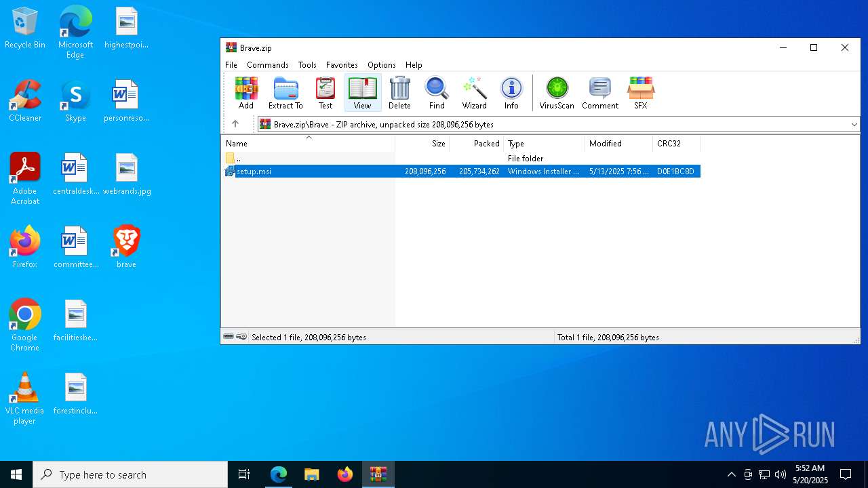Select the forestinclu image file icon
The width and height of the screenshot is (868, 488).
75,394
